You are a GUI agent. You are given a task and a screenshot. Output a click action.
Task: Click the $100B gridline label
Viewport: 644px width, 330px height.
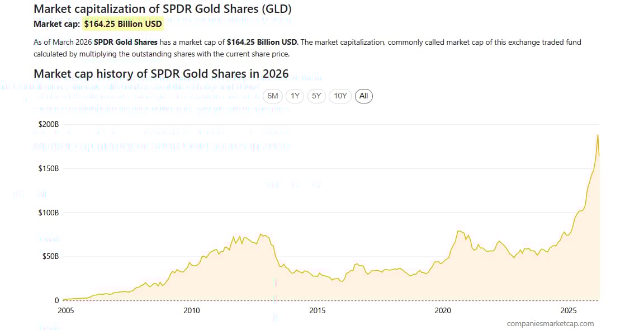(49, 212)
